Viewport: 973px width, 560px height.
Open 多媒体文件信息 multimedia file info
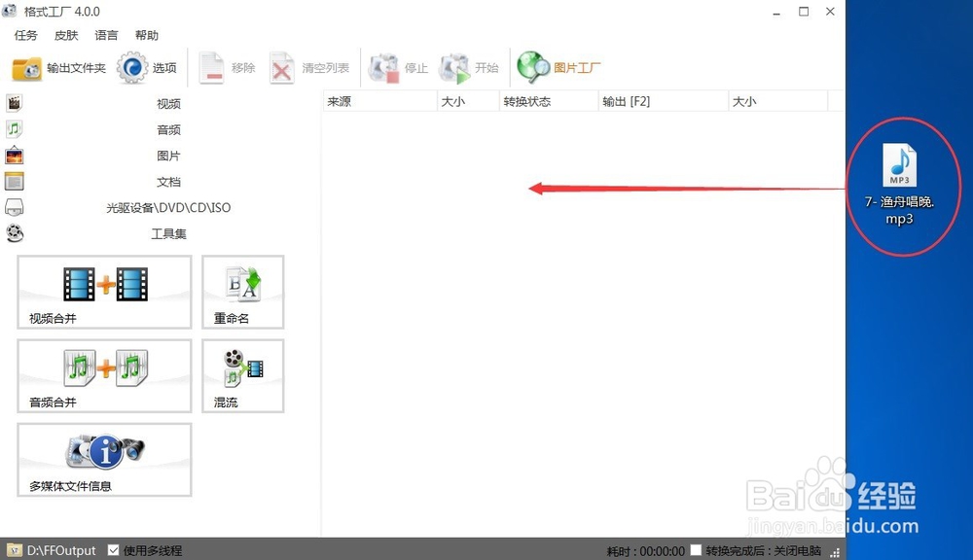pos(103,460)
